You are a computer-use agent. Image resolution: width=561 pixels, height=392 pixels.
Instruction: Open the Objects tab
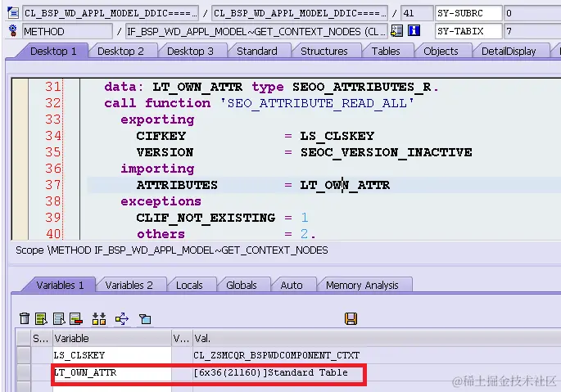tap(441, 51)
